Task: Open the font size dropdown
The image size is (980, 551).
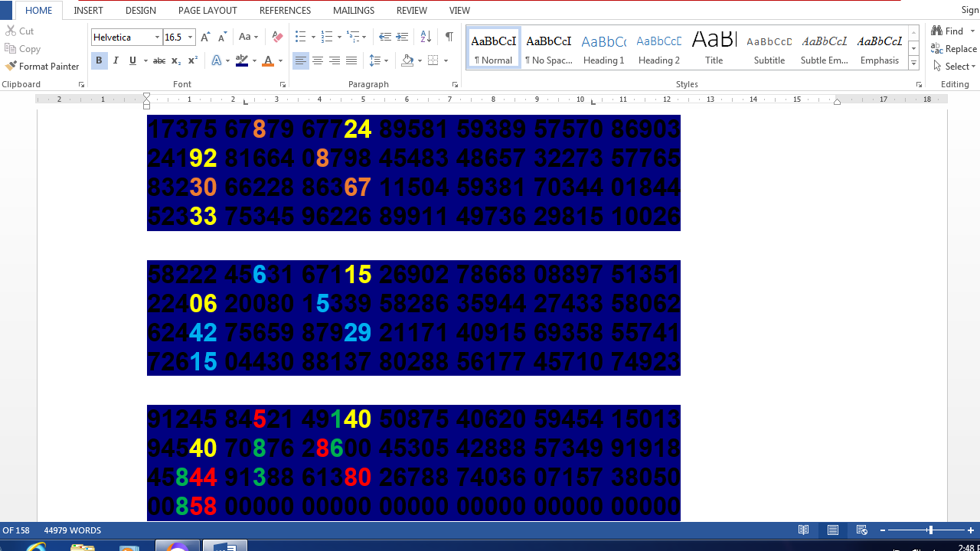Action: (x=190, y=37)
